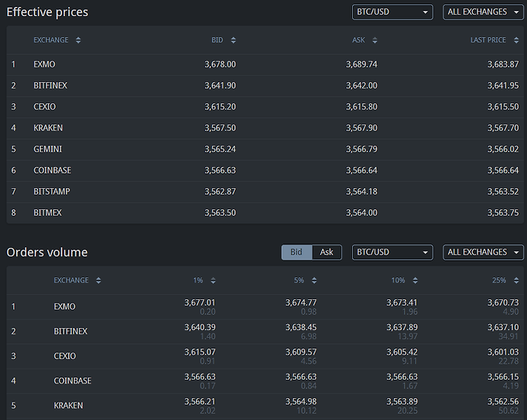This screenshot has width=527, height=420.
Task: Sort by Last Price arrow icon
Action: (516, 40)
